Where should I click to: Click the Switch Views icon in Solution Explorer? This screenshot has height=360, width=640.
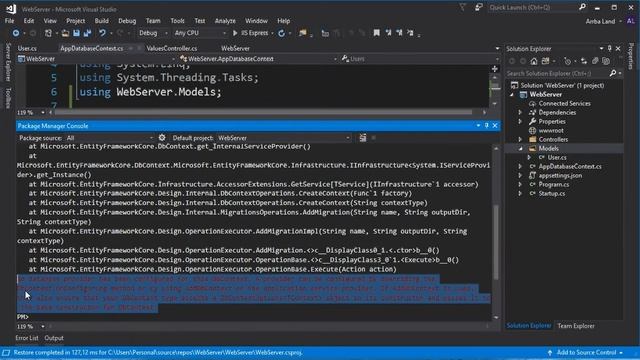click(546, 61)
